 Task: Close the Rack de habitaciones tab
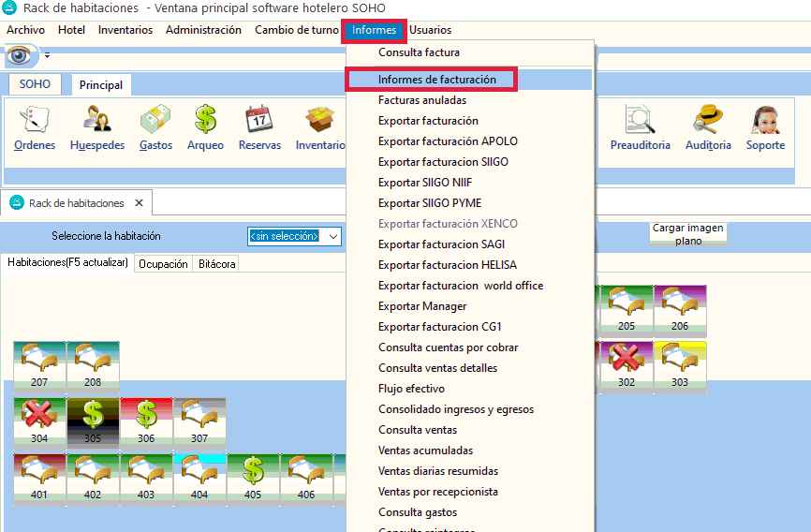click(x=139, y=202)
